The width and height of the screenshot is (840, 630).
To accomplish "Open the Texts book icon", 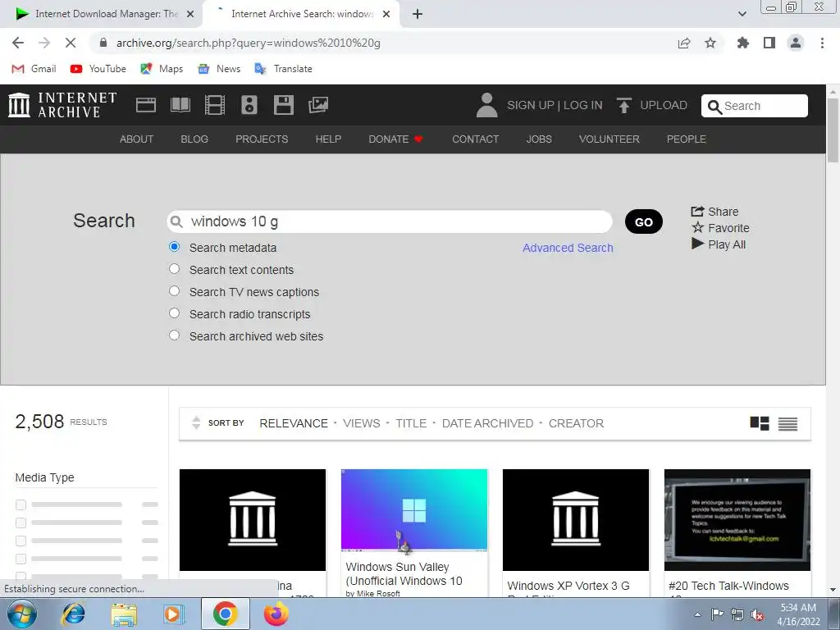I will [180, 105].
